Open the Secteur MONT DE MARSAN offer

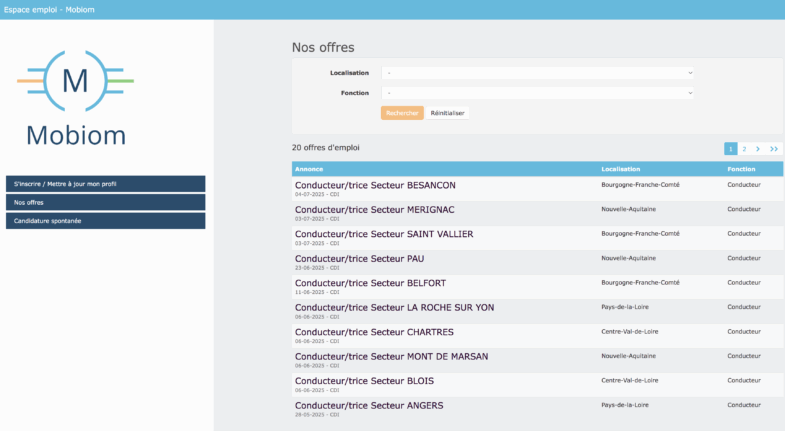[391, 356]
